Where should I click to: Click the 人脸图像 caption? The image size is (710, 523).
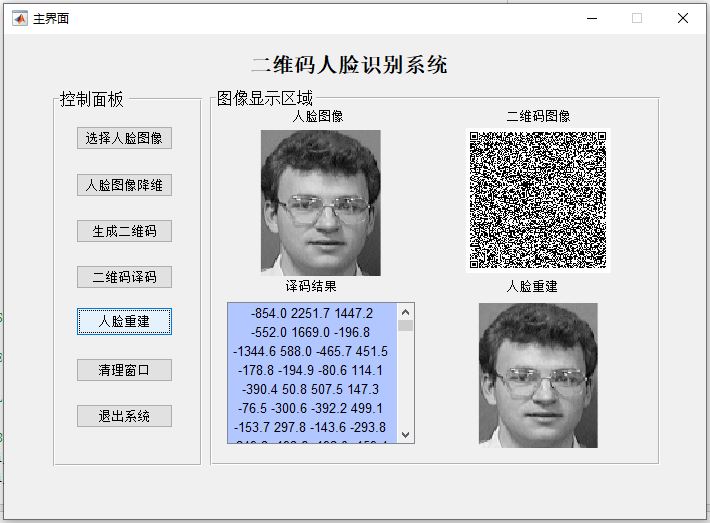(318, 116)
